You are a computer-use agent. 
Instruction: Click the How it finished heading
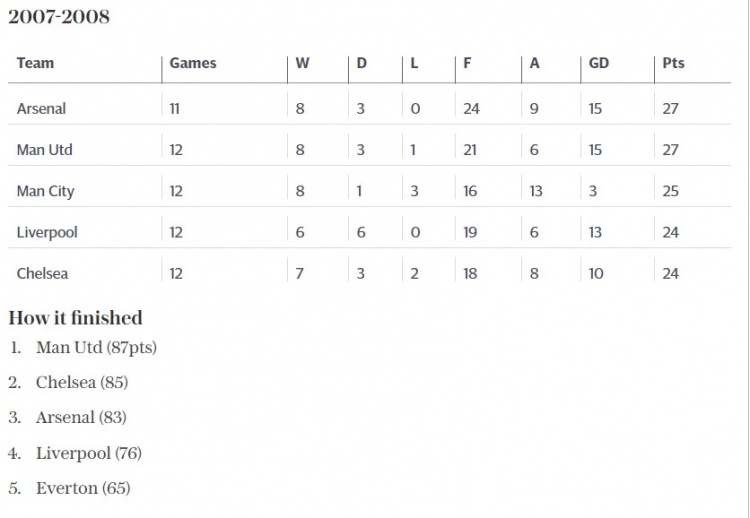tap(76, 318)
